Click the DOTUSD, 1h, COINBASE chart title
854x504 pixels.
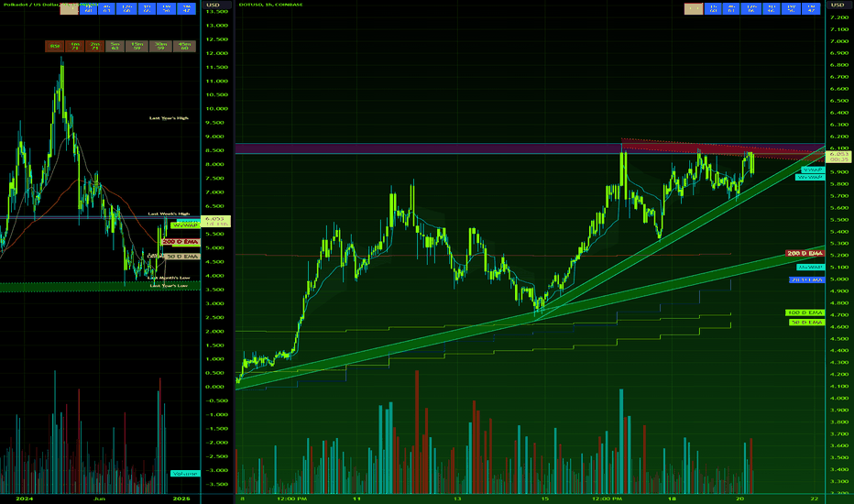pos(270,5)
